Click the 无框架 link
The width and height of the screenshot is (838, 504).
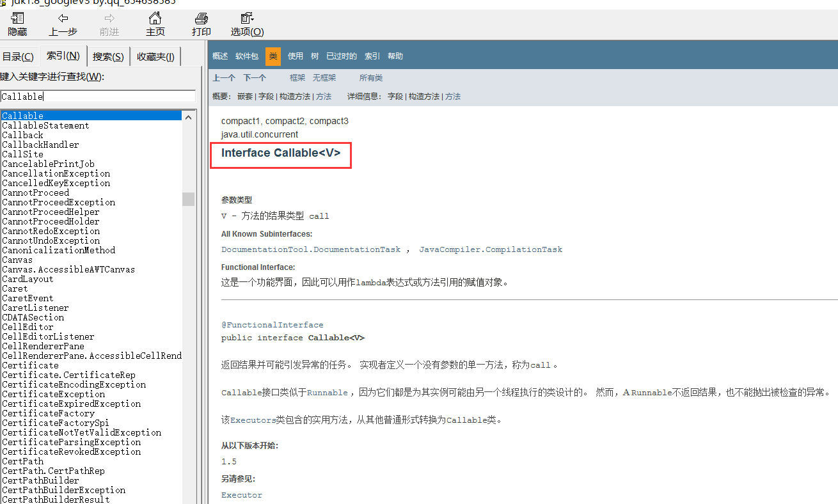324,78
